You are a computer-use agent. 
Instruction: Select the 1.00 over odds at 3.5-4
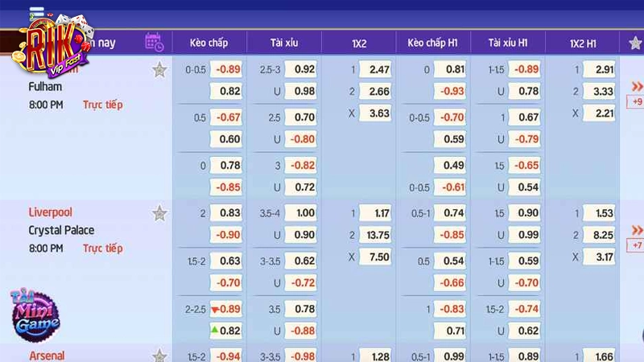pyautogui.click(x=300, y=212)
